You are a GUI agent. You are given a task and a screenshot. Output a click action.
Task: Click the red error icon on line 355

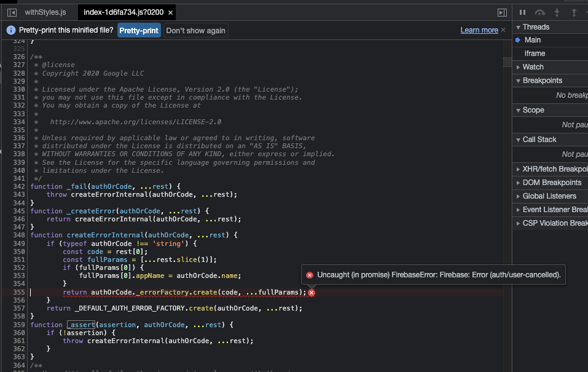[x=311, y=293]
